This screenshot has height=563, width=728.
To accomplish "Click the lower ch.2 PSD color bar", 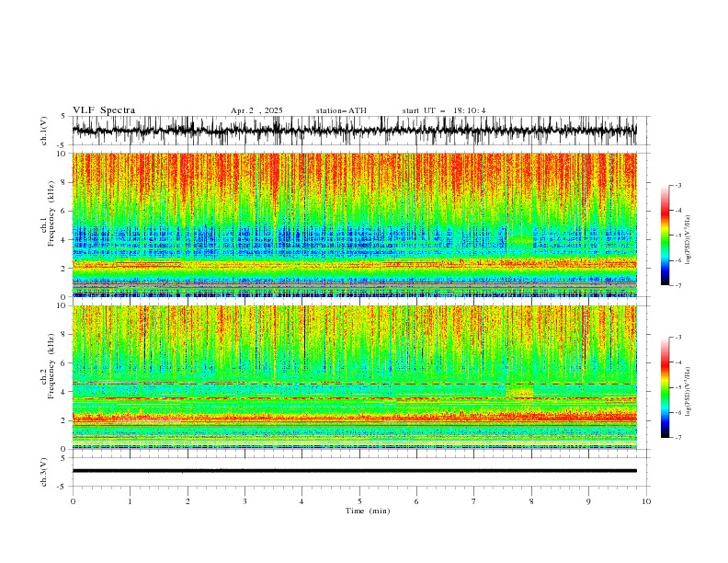I will coord(665,387).
